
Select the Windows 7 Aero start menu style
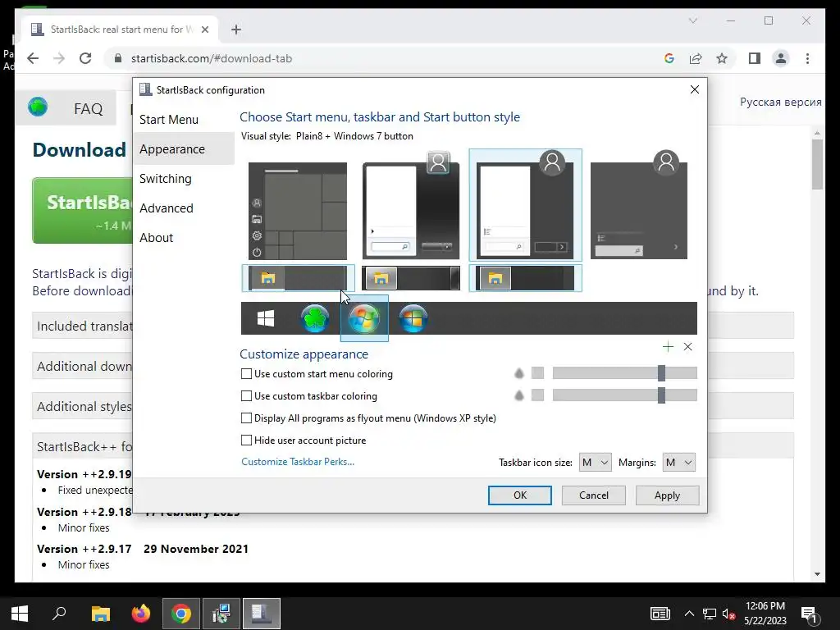(x=411, y=206)
